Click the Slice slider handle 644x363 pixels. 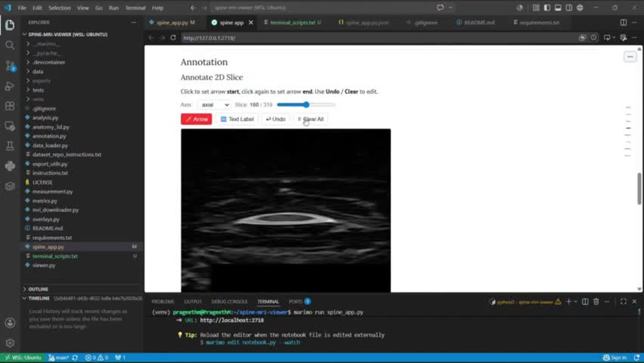[306, 105]
